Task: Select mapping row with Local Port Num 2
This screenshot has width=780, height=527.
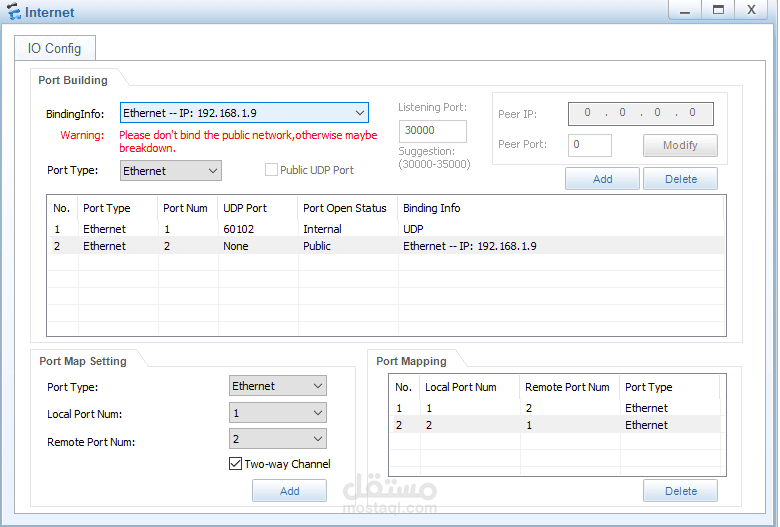Action: (555, 425)
